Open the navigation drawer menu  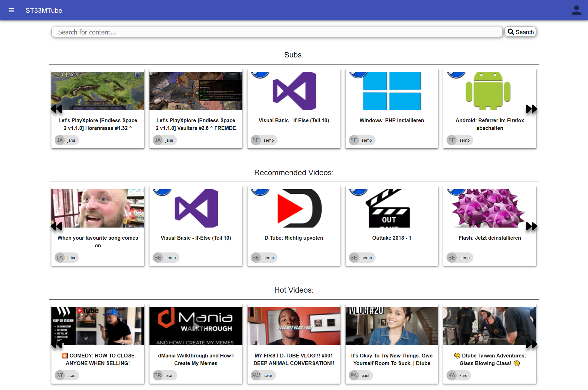pos(11,10)
